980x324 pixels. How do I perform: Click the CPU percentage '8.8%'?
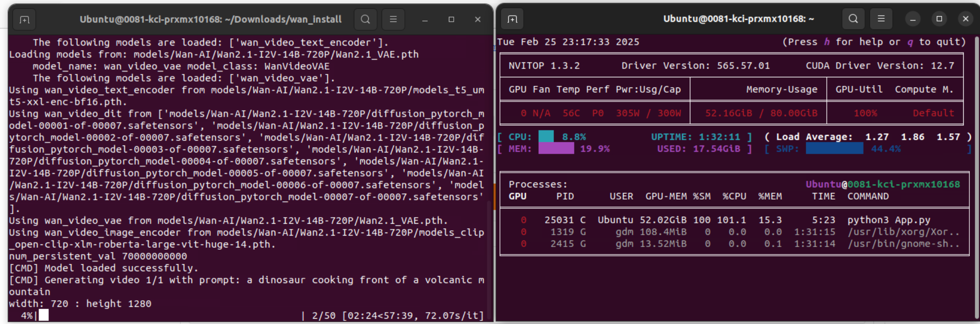click(574, 137)
